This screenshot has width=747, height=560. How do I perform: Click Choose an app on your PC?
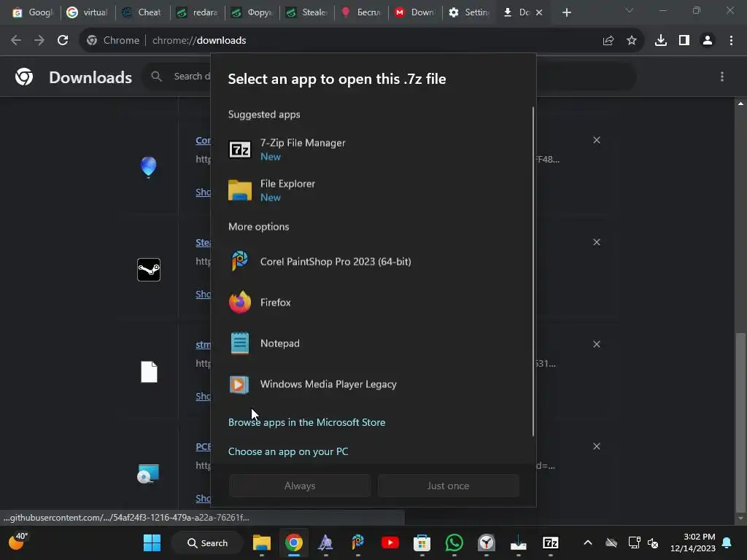(x=288, y=451)
